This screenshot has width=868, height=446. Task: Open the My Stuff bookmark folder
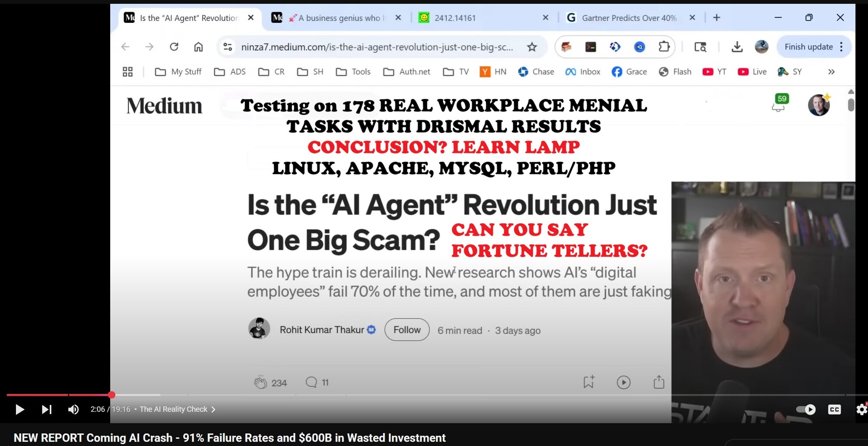coord(178,72)
